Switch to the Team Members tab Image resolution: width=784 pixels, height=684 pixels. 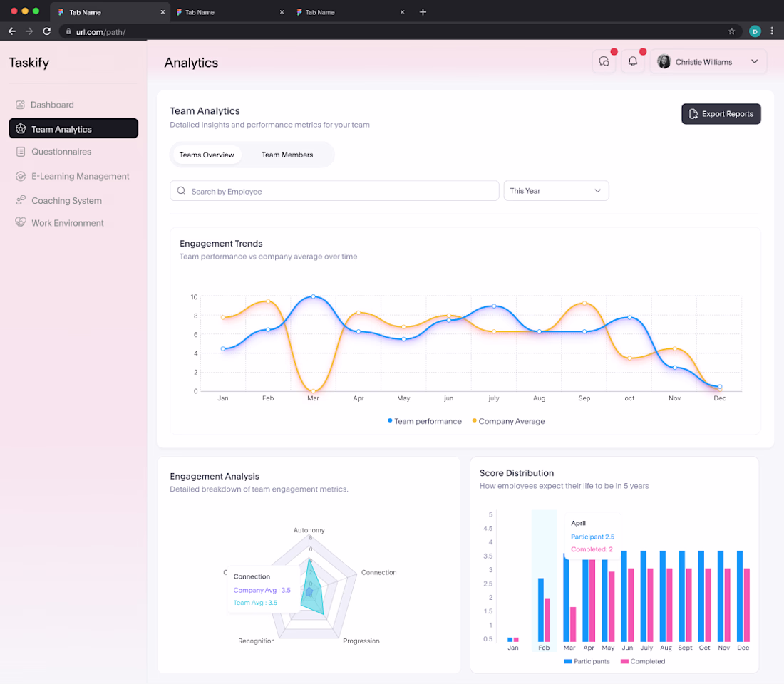tap(287, 155)
